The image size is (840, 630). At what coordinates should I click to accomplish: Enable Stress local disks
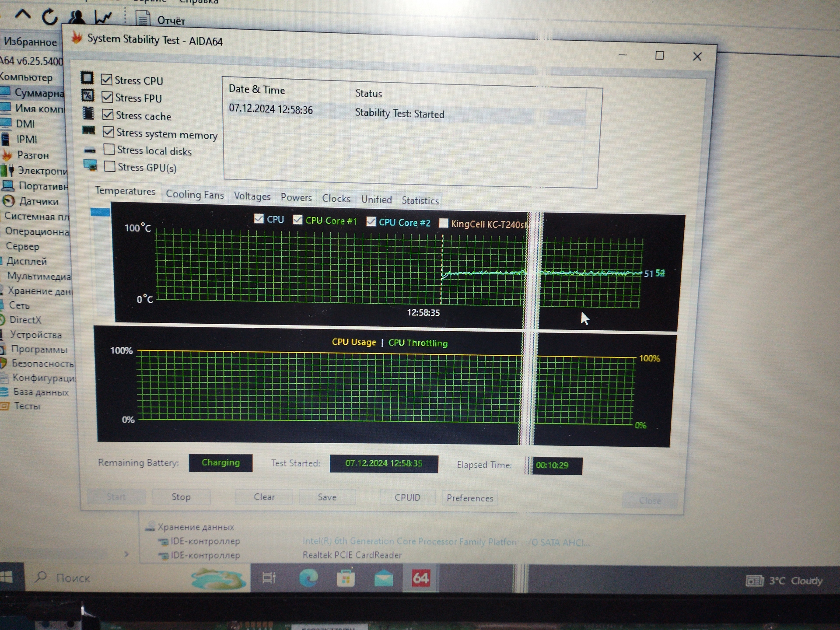(x=109, y=149)
